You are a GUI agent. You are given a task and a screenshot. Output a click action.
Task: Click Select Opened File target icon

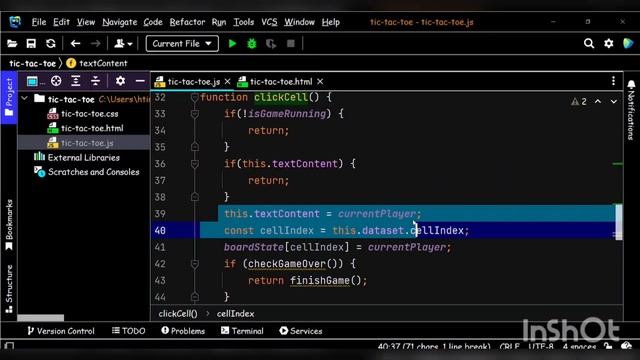pyautogui.click(x=56, y=81)
